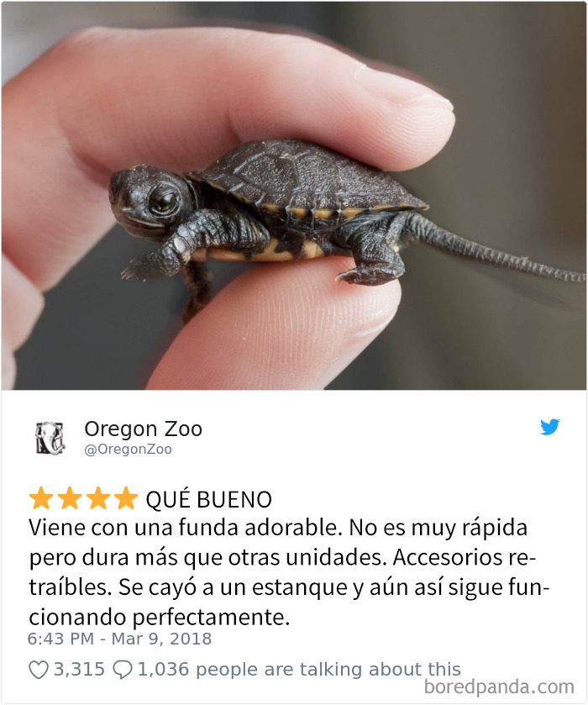Screen dimensions: 588x705
Task: Click the QUÉ BUENO heading text
Action: [209, 499]
